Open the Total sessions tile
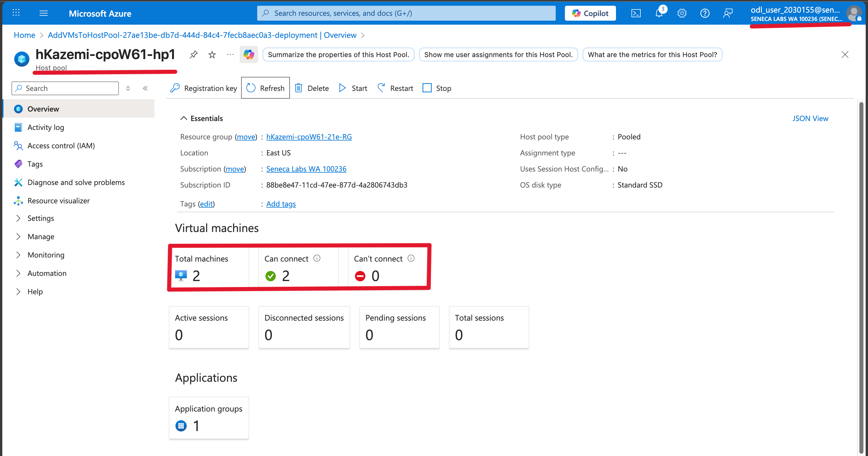This screenshot has width=868, height=456. (489, 327)
